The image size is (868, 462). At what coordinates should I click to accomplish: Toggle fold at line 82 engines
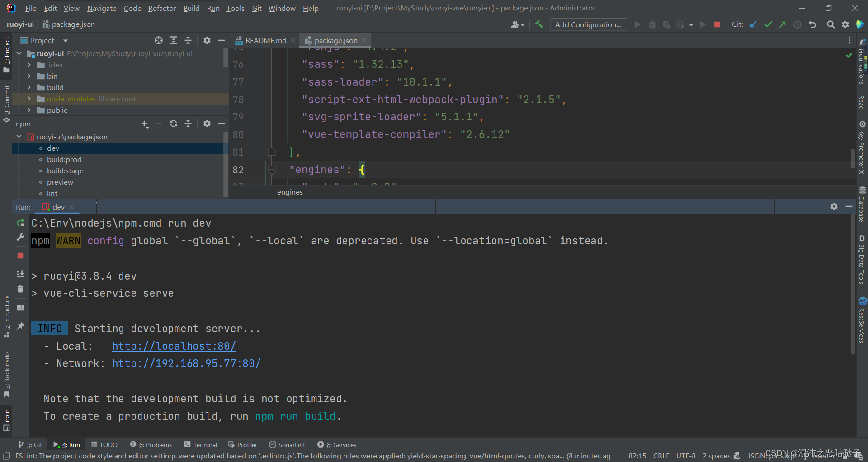coord(272,170)
